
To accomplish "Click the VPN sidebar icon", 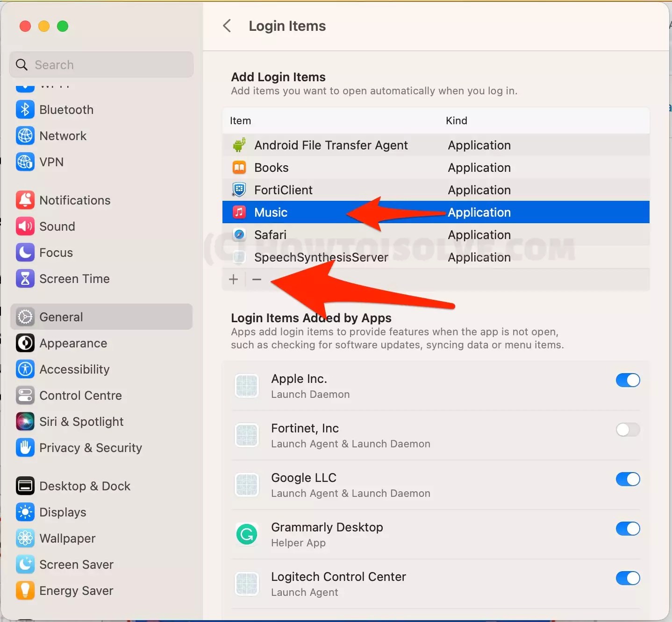I will point(25,162).
